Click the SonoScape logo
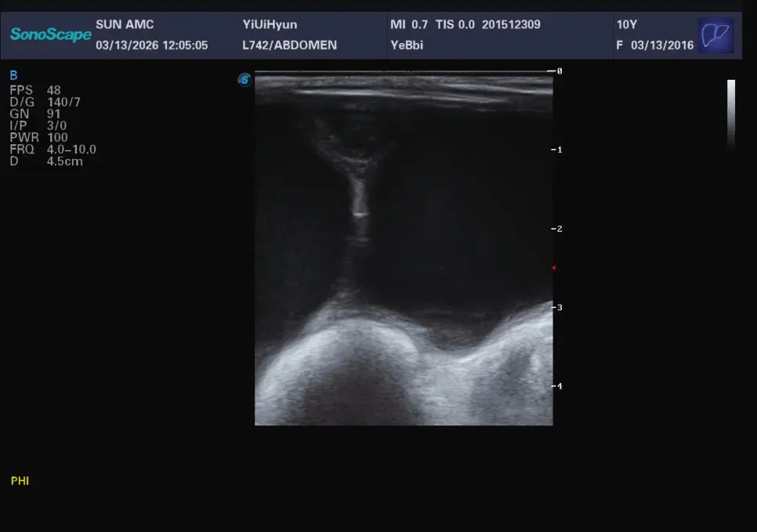 pos(51,34)
